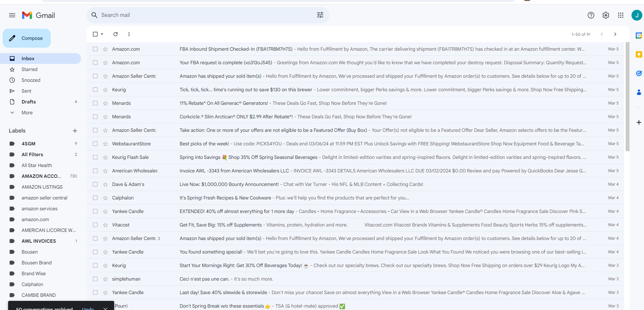
Task: Open the Drafts folder
Action: tap(41, 102)
